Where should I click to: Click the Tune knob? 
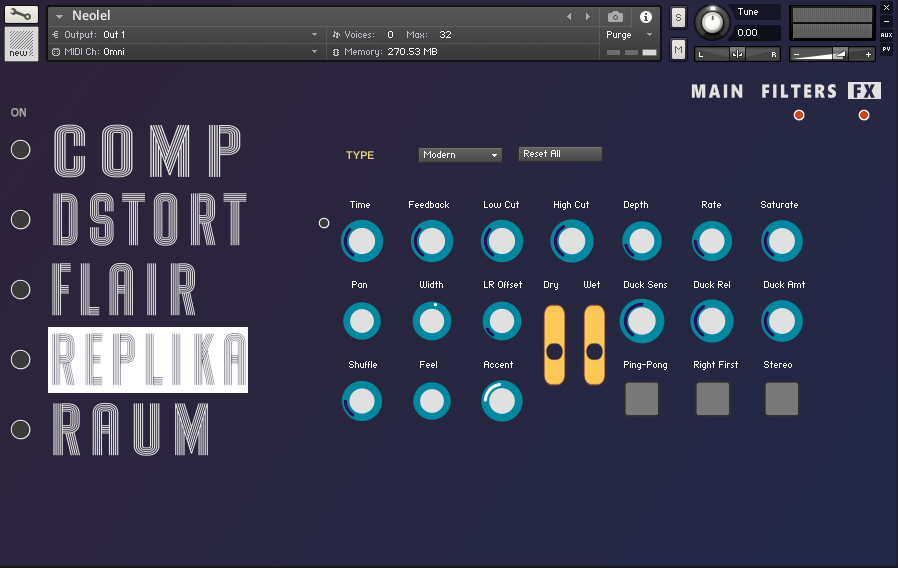[x=712, y=23]
